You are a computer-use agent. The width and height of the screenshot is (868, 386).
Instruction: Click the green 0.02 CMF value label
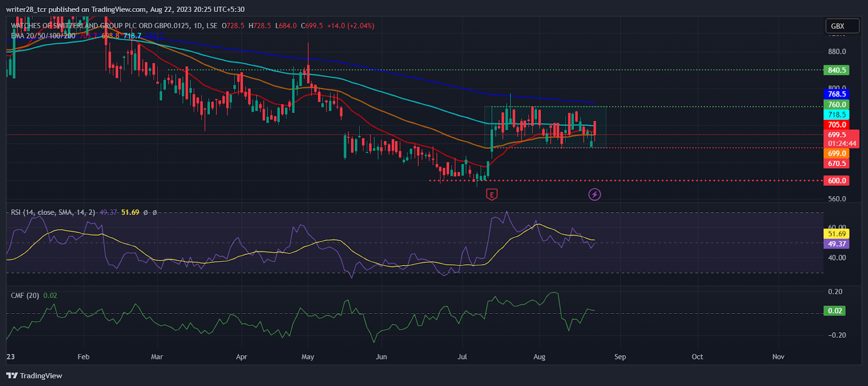click(835, 311)
